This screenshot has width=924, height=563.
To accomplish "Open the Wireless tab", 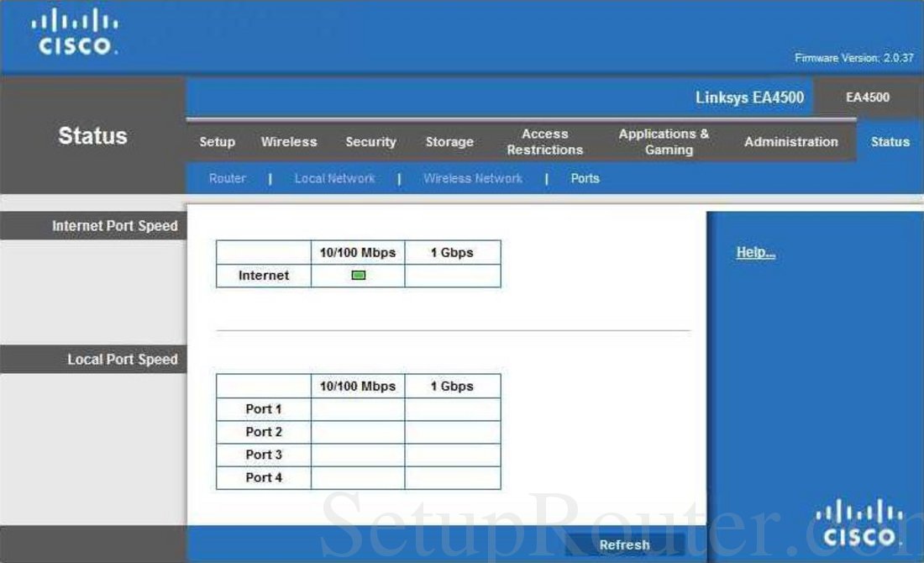I will (289, 141).
